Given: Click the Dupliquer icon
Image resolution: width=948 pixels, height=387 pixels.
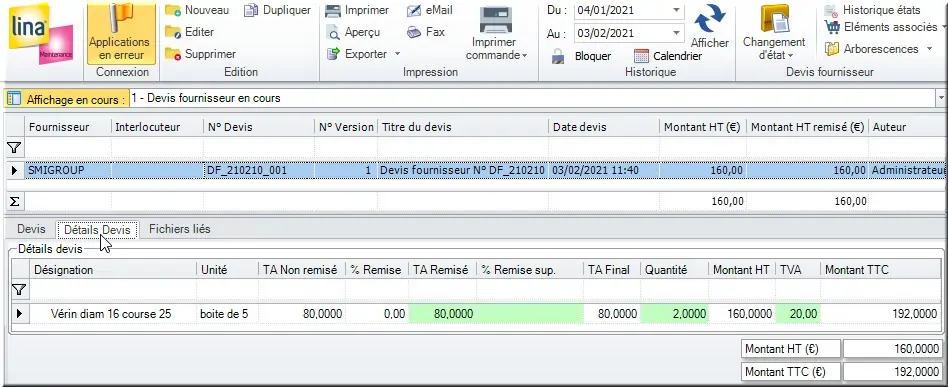Looking at the screenshot, I should click(x=252, y=10).
